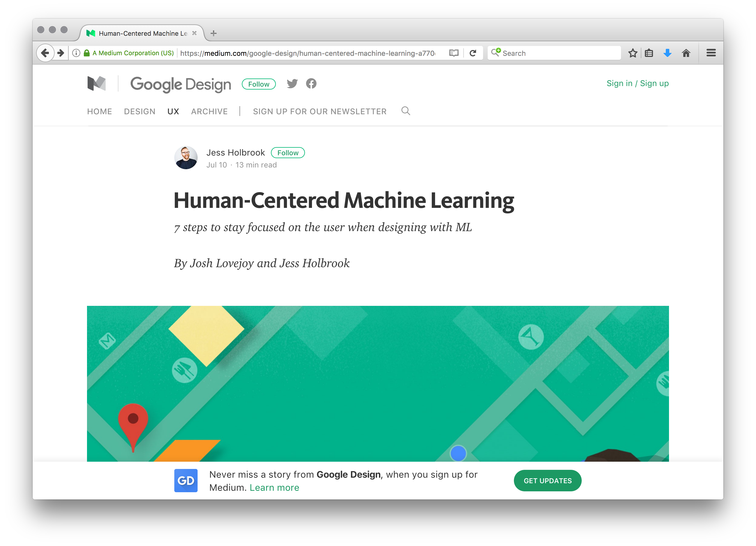Open a new tab with plus icon
Image resolution: width=756 pixels, height=546 pixels.
pos(214,33)
